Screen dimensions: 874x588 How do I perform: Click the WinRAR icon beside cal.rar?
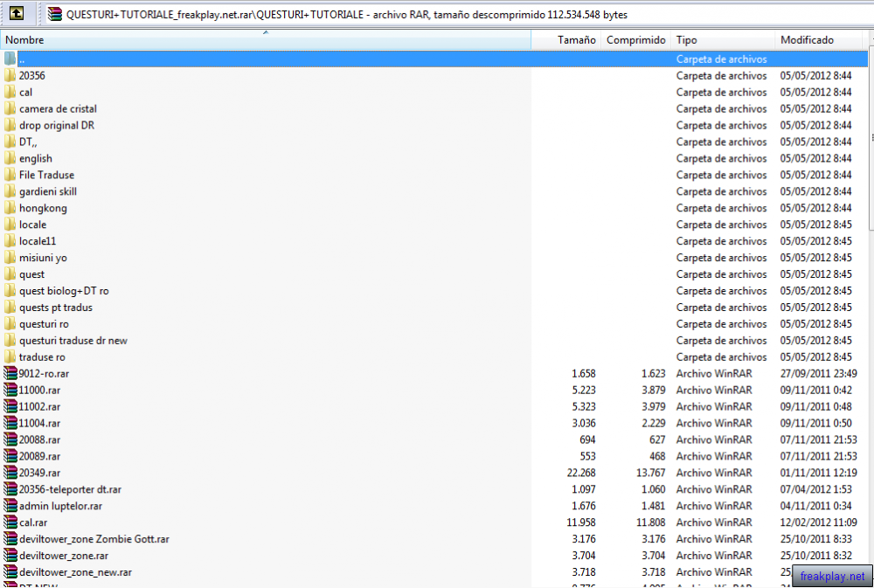[10, 522]
